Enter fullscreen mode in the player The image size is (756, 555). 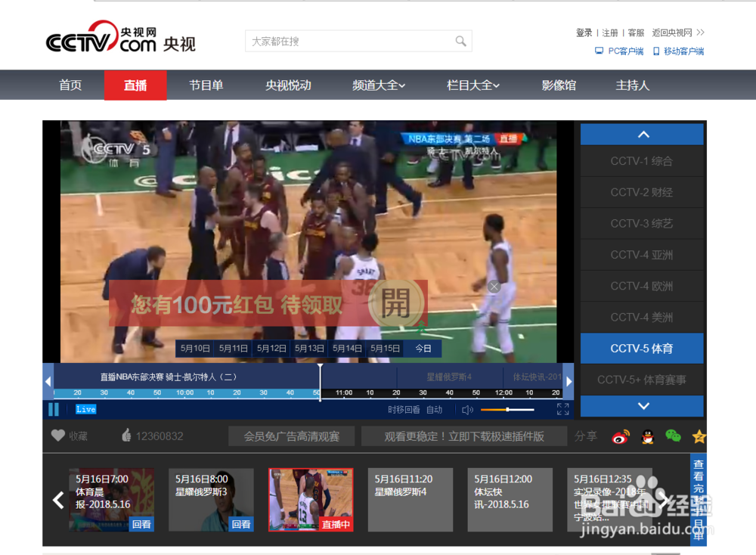tap(562, 408)
